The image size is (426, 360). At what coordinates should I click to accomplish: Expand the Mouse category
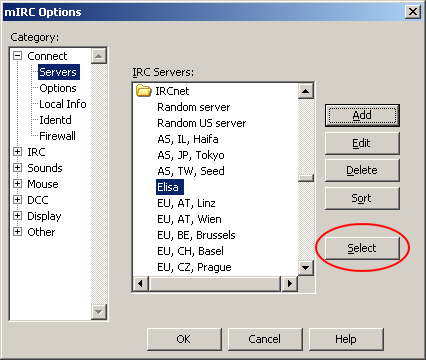point(17,184)
